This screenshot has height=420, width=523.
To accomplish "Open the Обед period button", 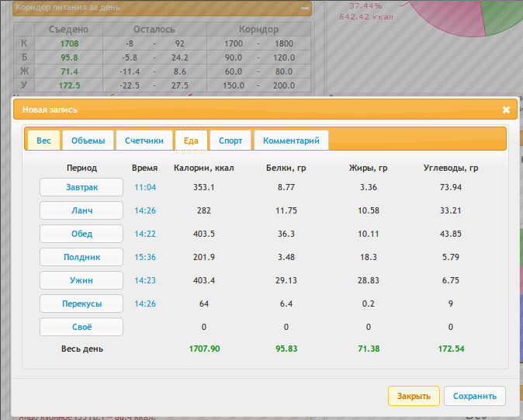I will pos(81,234).
